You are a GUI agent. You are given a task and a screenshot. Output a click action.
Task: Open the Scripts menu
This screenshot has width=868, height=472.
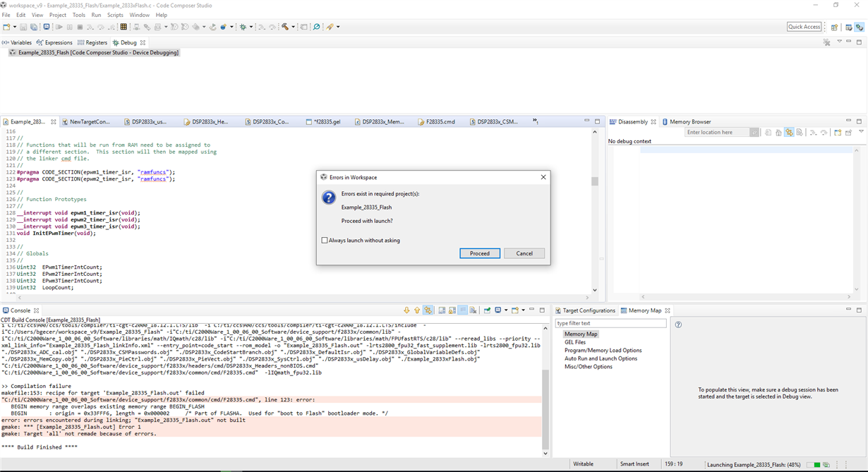click(x=115, y=15)
